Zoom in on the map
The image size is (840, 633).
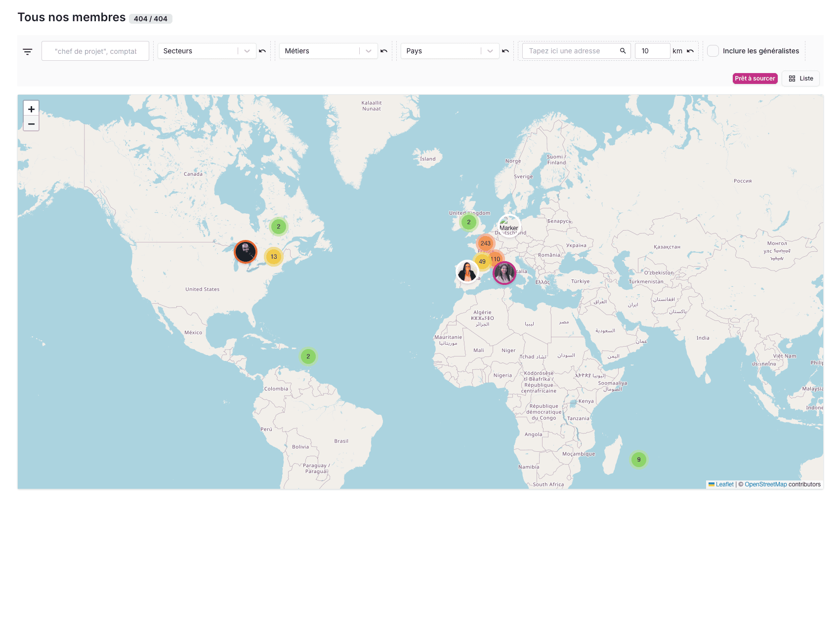tap(31, 109)
